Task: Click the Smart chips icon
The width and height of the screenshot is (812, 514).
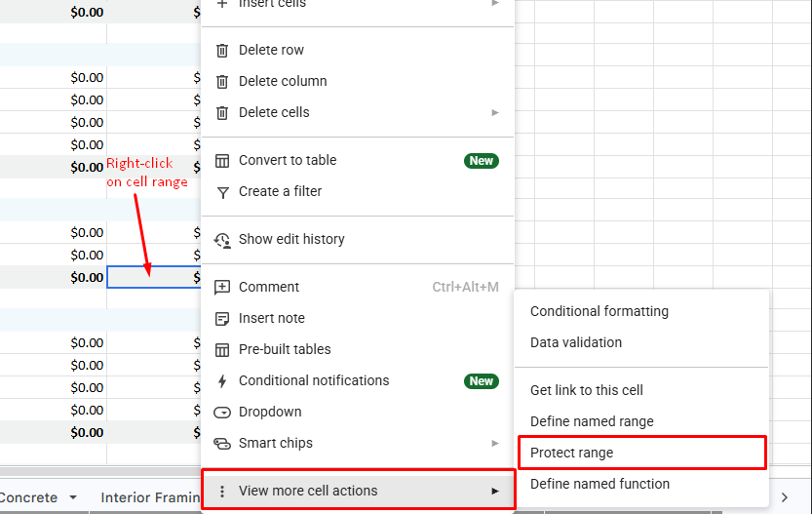Action: click(222, 444)
